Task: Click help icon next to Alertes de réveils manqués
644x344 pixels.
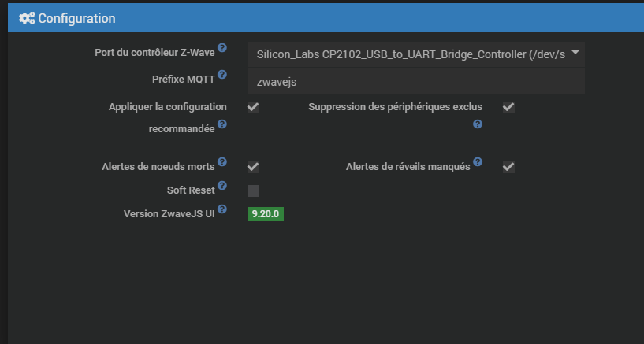Action: (x=478, y=162)
